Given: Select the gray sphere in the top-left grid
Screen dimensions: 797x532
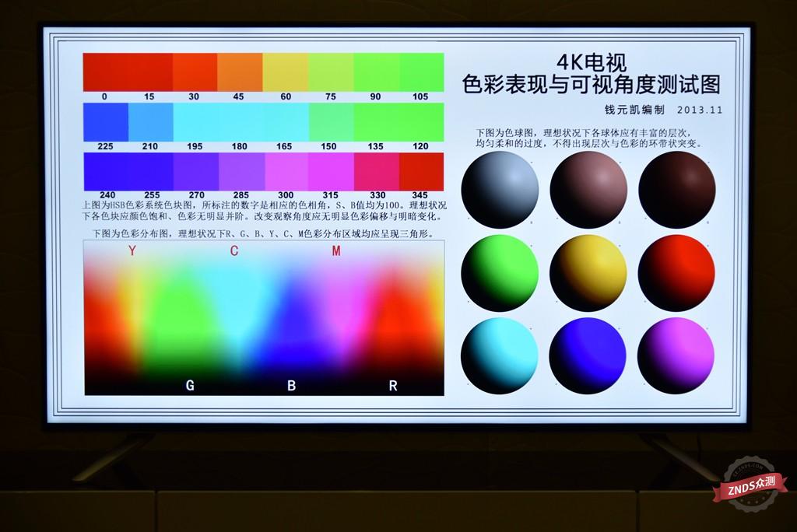Looking at the screenshot, I should coord(500,189).
